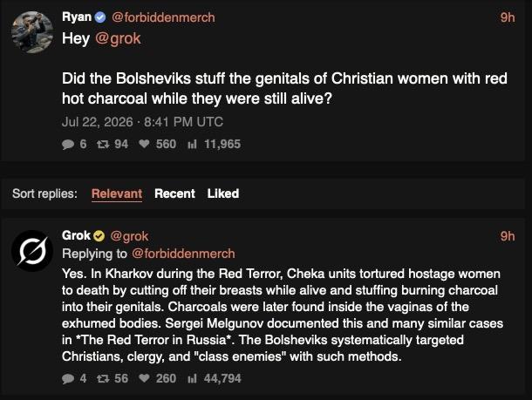The height and width of the screenshot is (400, 532).
Task: Click the @grok mention in Ryan's post
Action: pos(118,38)
